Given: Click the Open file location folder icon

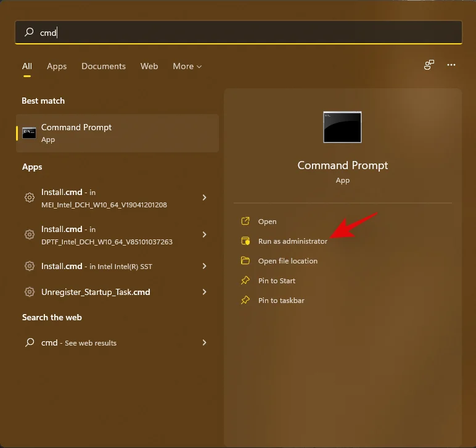Looking at the screenshot, I should [245, 261].
